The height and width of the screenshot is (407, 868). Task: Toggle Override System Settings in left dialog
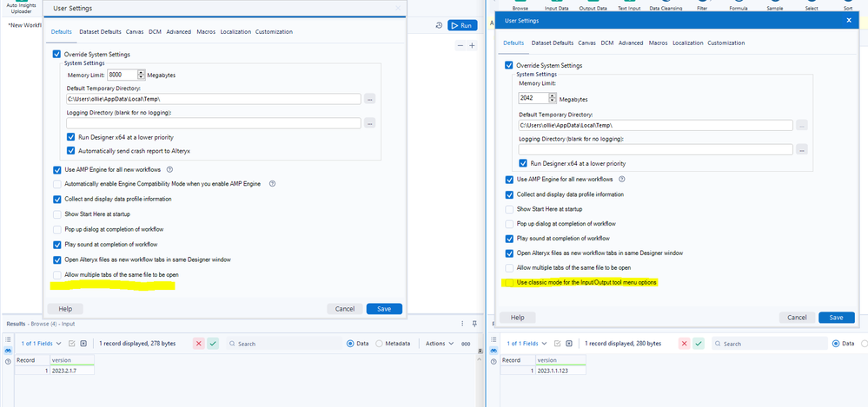click(57, 54)
